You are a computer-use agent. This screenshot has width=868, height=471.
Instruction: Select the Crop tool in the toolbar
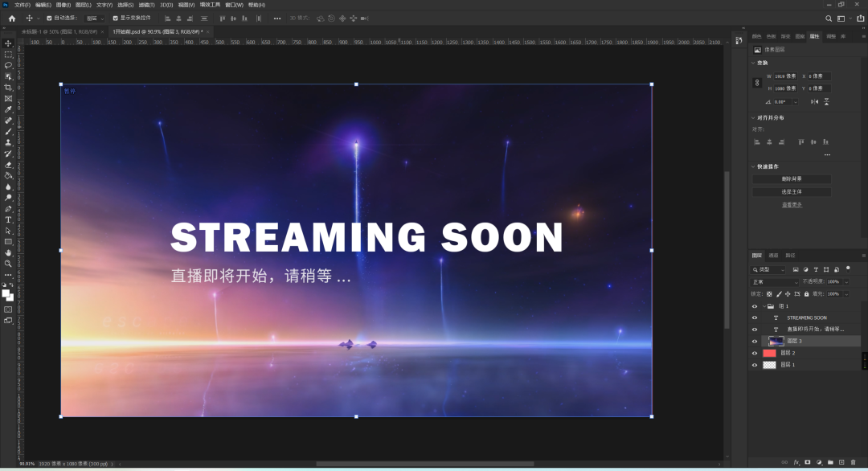pyautogui.click(x=9, y=88)
